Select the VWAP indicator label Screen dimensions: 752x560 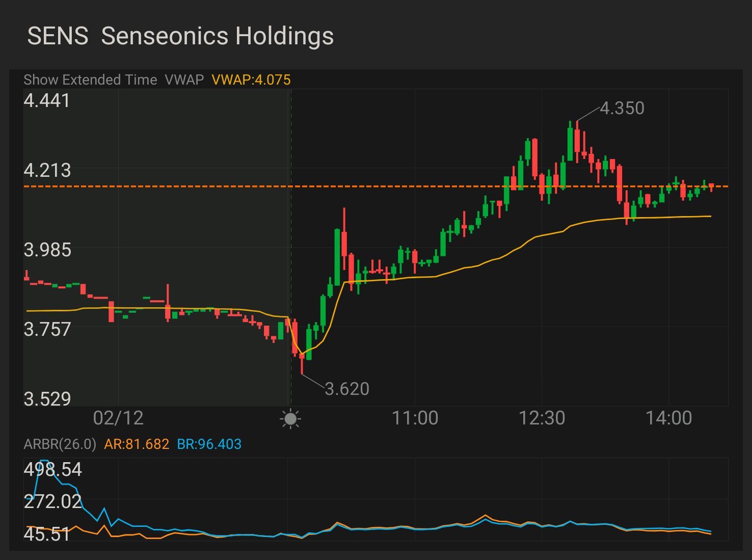[184, 80]
